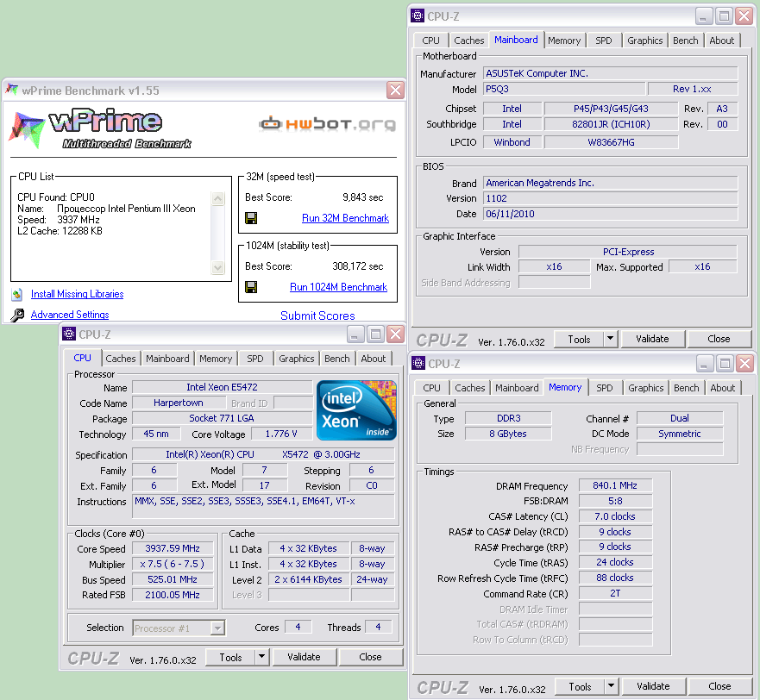The width and height of the screenshot is (760, 700).
Task: Close the CPU-Z CPU tab window
Action: 395,334
